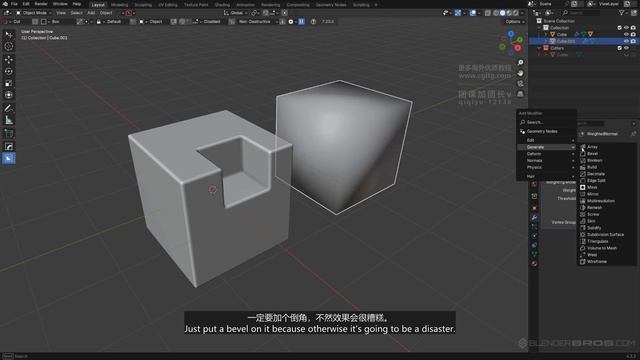640x360 pixels.
Task: Open the Object properties orange square tab
Action: pyautogui.click(x=534, y=208)
